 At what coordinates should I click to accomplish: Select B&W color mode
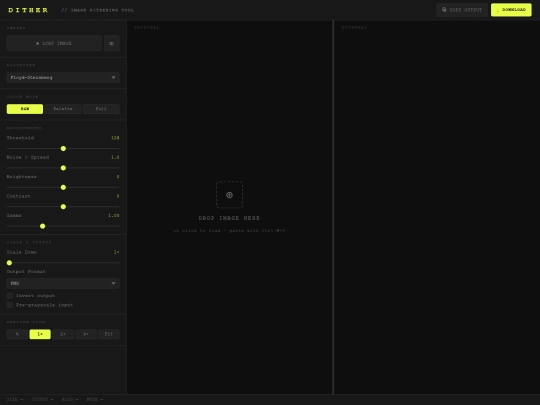pyautogui.click(x=25, y=109)
